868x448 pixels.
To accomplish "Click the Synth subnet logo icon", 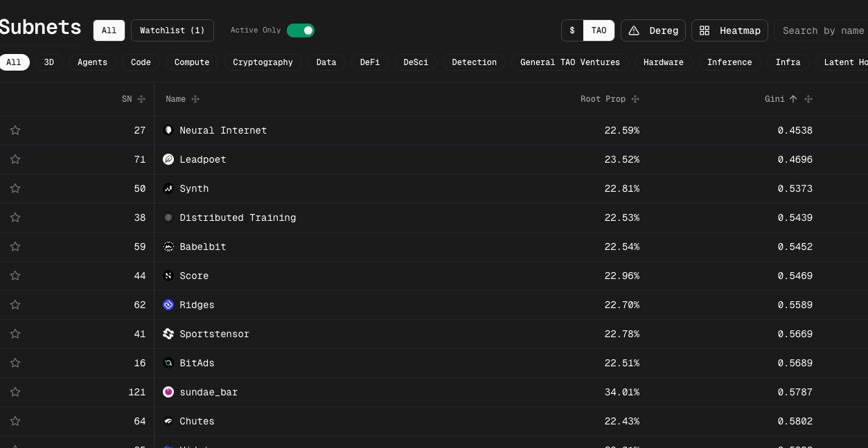I will (168, 188).
